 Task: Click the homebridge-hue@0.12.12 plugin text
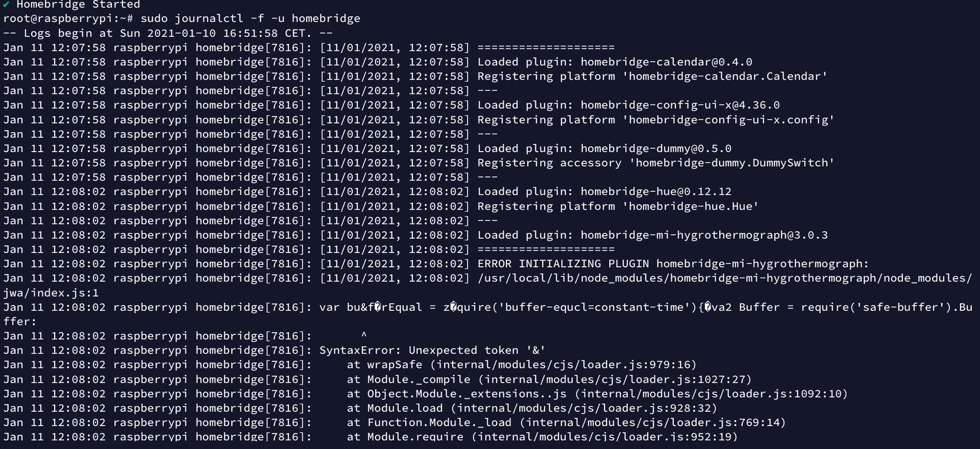click(x=656, y=192)
